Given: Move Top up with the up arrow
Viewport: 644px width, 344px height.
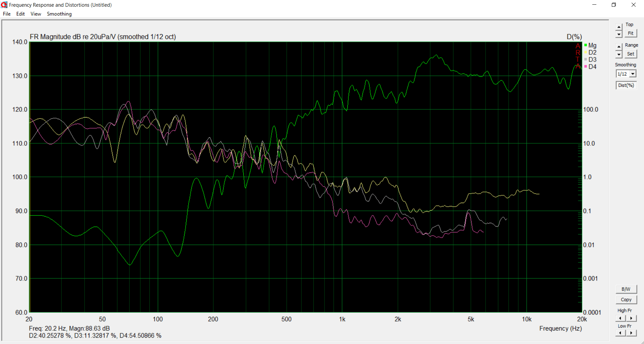Looking at the screenshot, I should pyautogui.click(x=619, y=27).
